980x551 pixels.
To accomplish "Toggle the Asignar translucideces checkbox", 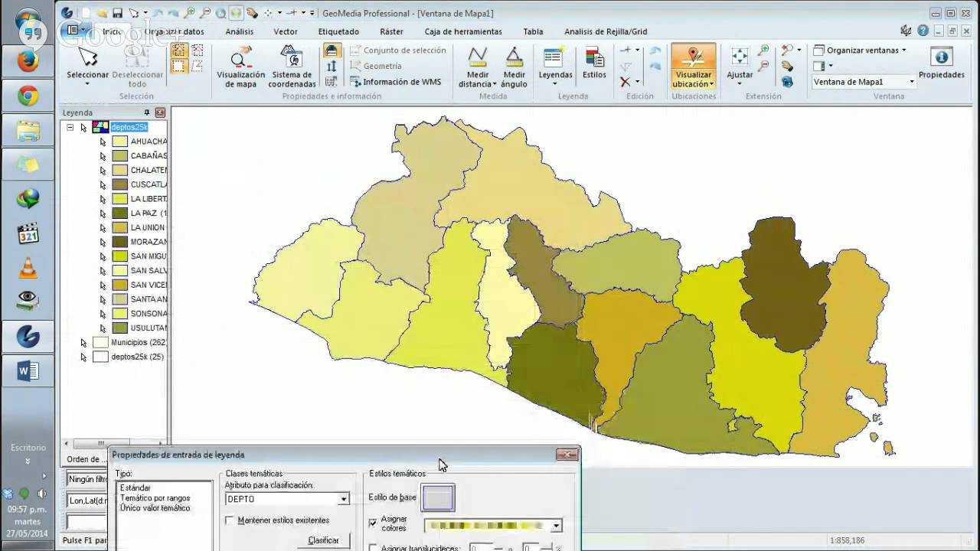I will pos(374,547).
